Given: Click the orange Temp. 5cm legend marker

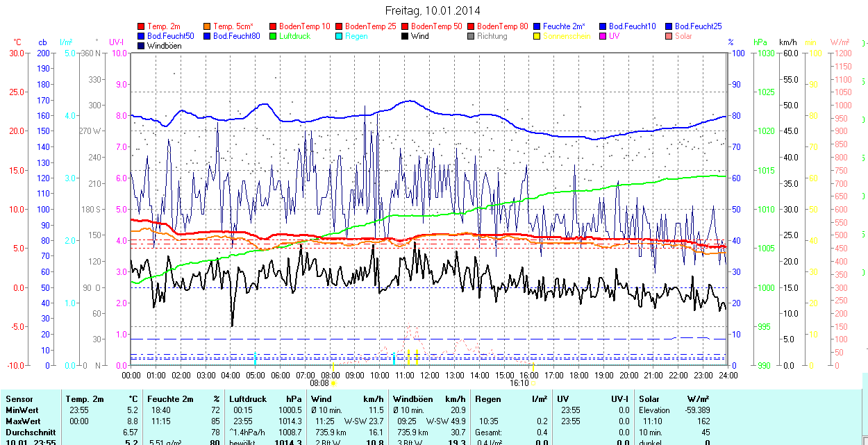Looking at the screenshot, I should click(x=207, y=26).
